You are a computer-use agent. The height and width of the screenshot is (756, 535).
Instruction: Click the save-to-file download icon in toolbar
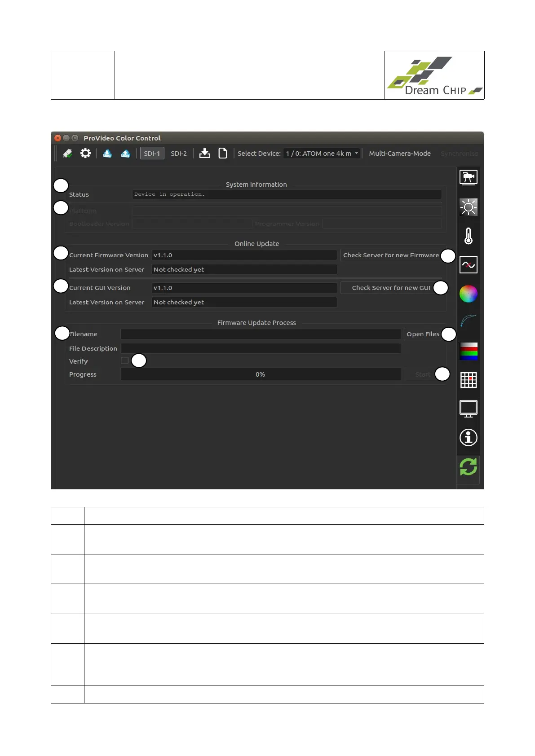pyautogui.click(x=205, y=154)
